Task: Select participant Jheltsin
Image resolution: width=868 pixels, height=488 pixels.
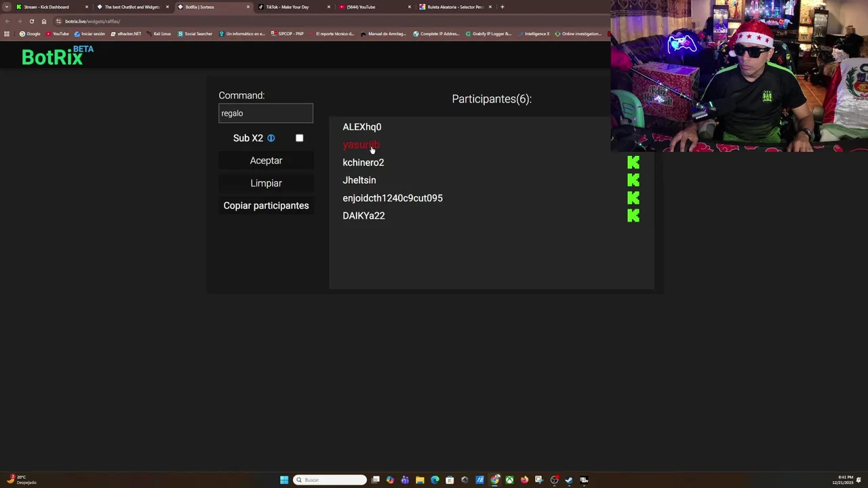Action: click(x=359, y=180)
